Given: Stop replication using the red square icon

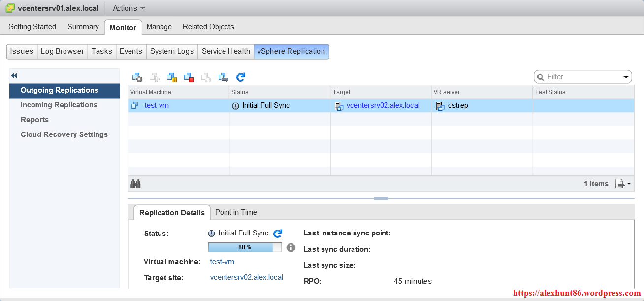Looking at the screenshot, I should point(189,77).
